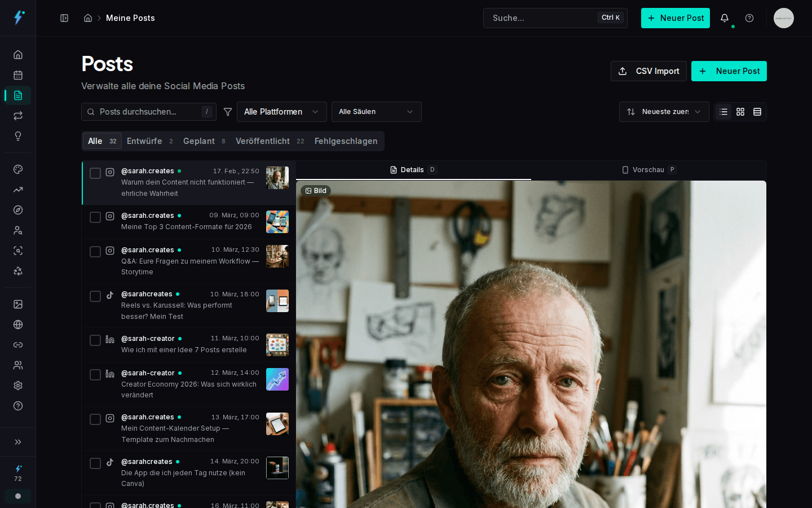Open the Analytics trend icon in sidebar
812x508 pixels.
click(17, 190)
